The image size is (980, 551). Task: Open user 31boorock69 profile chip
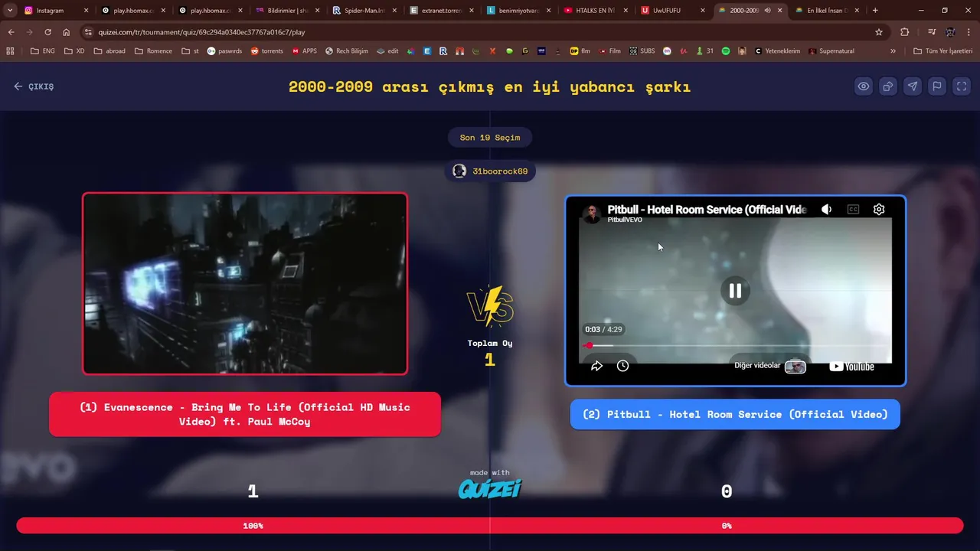coord(490,171)
